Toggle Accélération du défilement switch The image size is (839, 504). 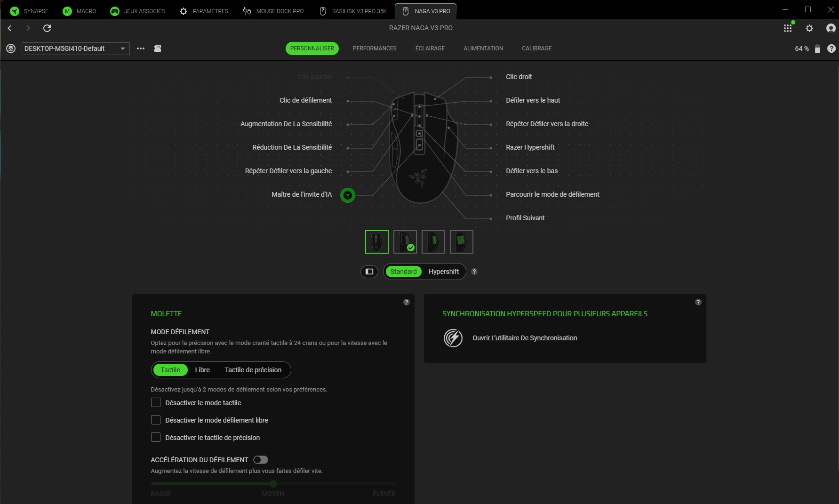pos(261,460)
